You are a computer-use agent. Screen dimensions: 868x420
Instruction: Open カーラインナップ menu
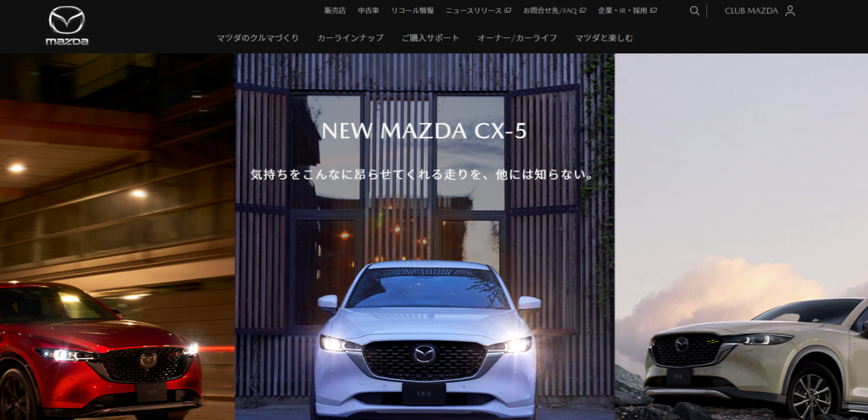click(350, 37)
